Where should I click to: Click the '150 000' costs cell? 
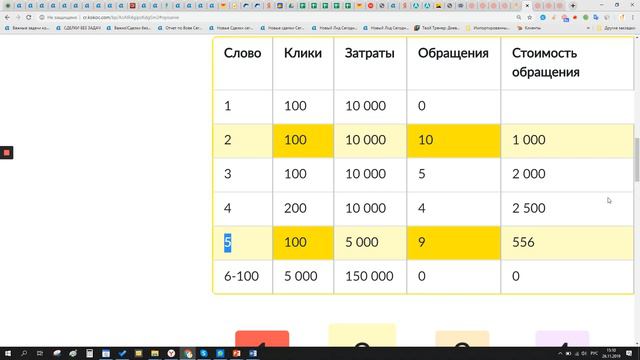(x=369, y=276)
